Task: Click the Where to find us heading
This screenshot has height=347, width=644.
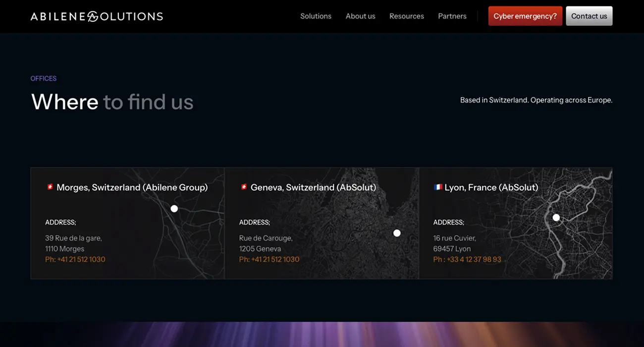Action: point(112,102)
